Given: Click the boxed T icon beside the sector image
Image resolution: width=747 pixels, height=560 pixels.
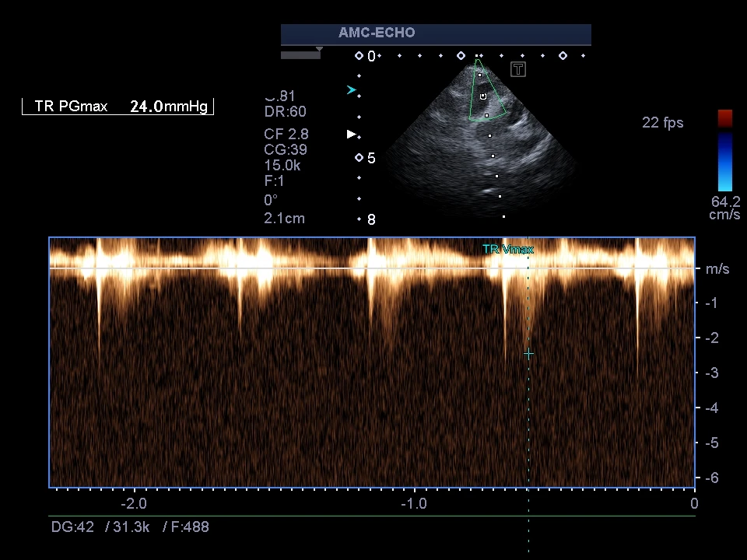Looking at the screenshot, I should [x=518, y=69].
